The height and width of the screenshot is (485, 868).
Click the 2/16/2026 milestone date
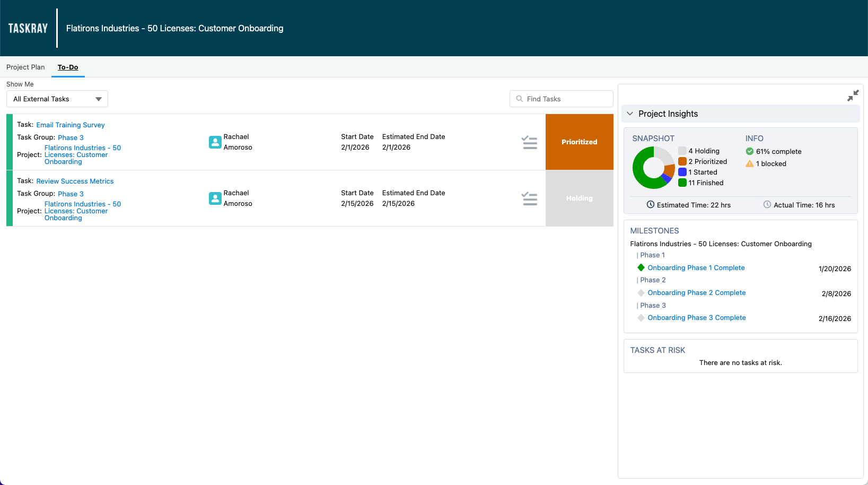[x=835, y=319]
